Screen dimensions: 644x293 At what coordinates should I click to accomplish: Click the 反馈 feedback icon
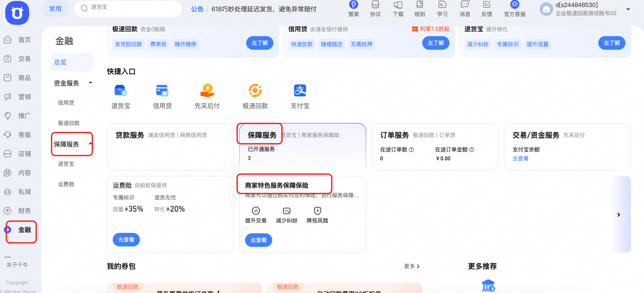(x=486, y=9)
